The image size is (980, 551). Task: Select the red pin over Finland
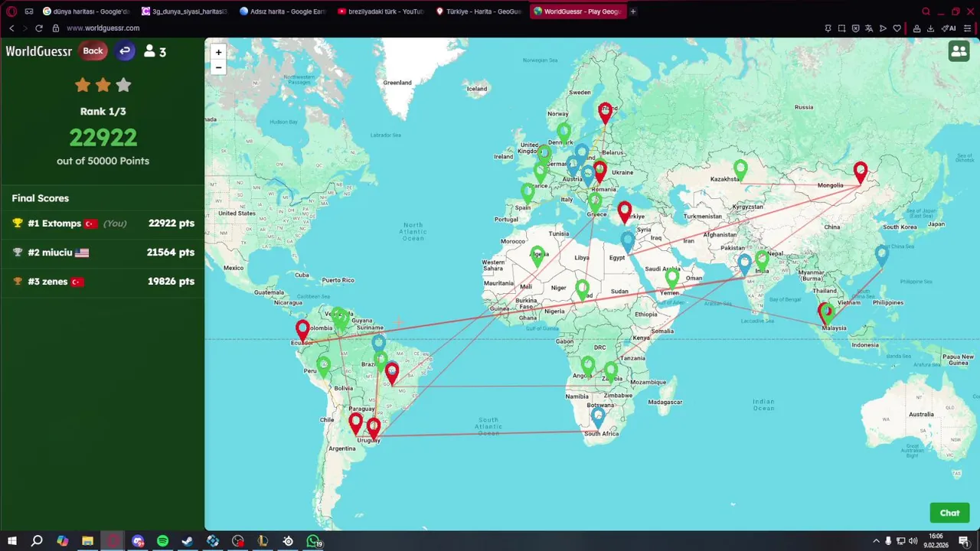tap(605, 114)
